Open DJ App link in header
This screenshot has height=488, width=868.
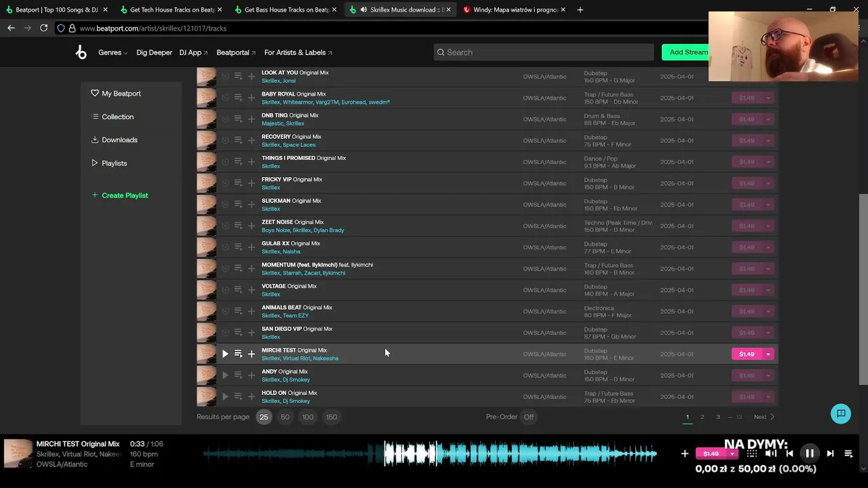click(193, 52)
